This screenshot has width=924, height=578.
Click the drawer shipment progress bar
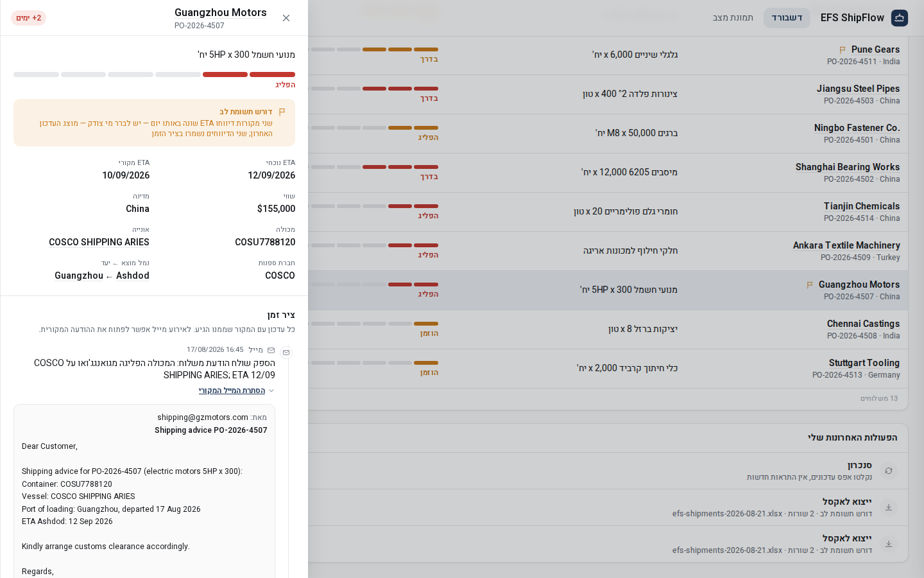154,74
